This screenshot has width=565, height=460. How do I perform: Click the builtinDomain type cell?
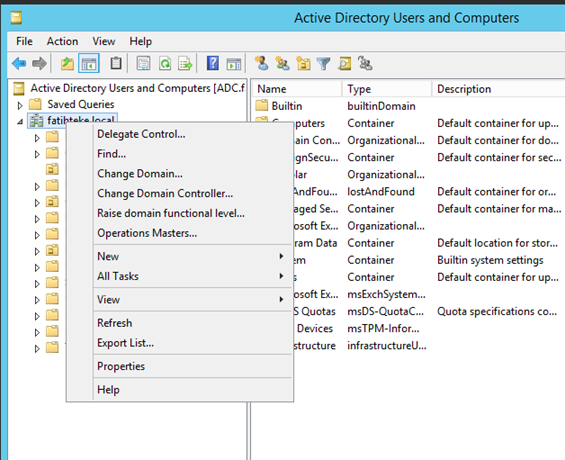(x=381, y=106)
